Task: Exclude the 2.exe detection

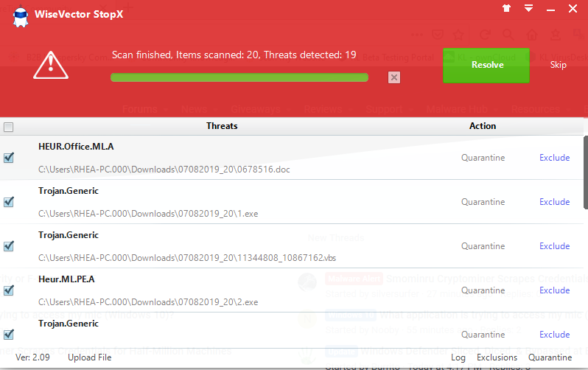Action: [x=554, y=290]
